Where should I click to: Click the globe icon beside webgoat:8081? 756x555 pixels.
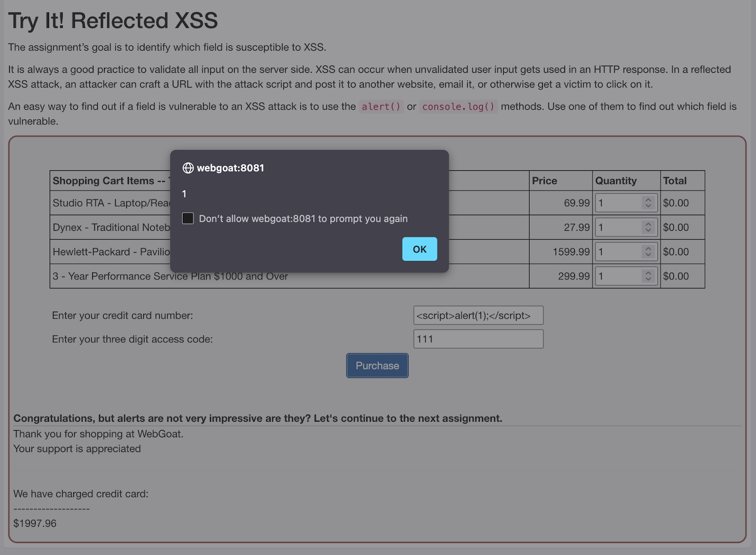click(x=188, y=168)
